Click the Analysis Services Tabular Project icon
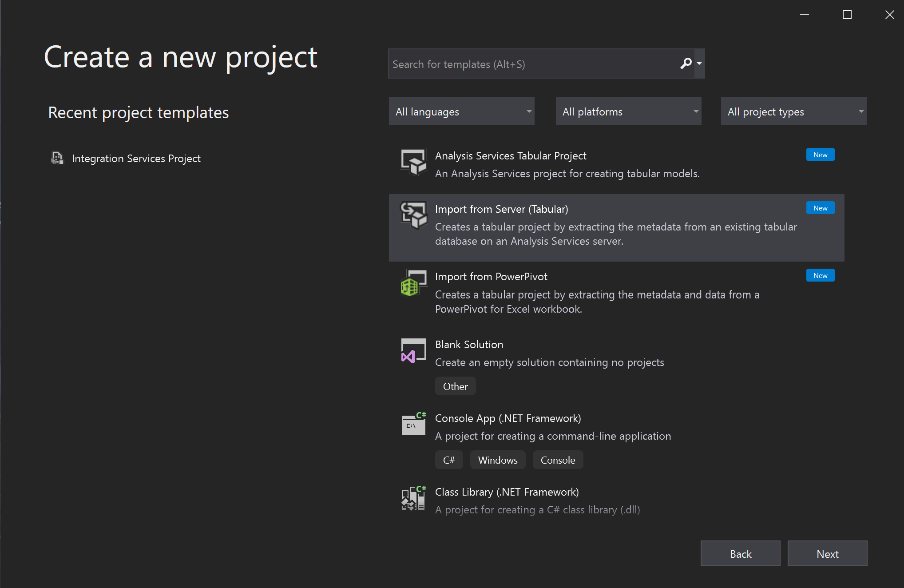This screenshot has width=904, height=588. pos(414,162)
